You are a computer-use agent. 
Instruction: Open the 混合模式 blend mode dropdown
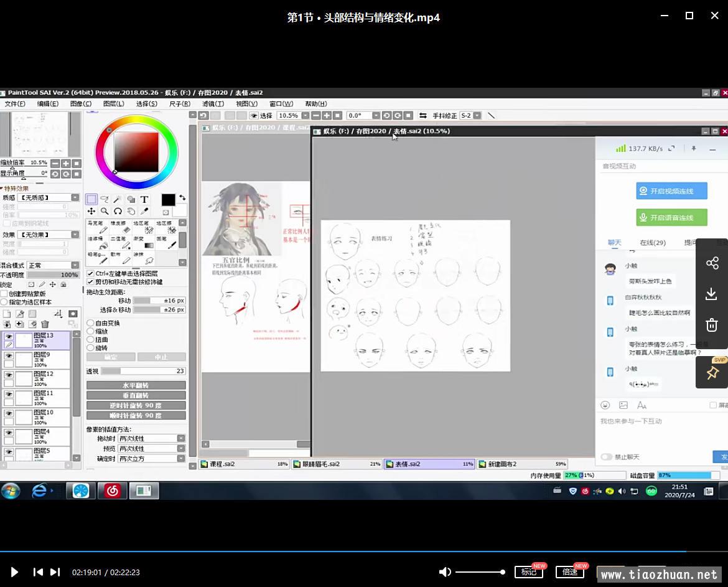(x=53, y=265)
